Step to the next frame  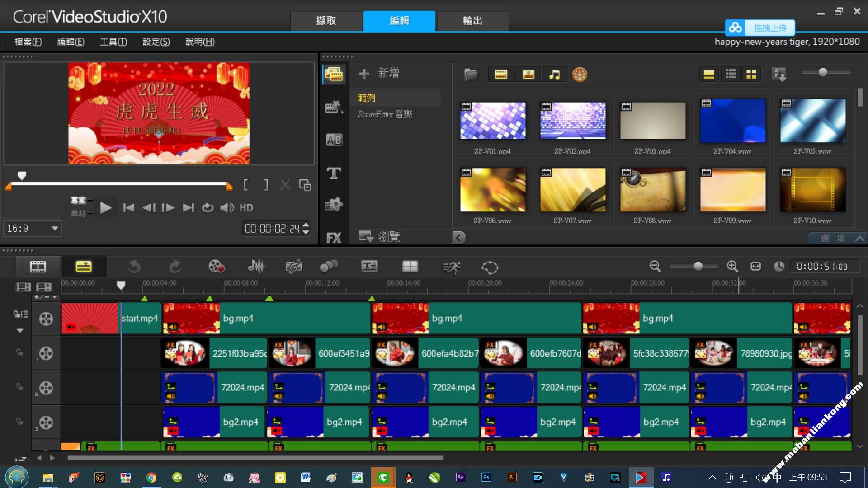pyautogui.click(x=168, y=208)
